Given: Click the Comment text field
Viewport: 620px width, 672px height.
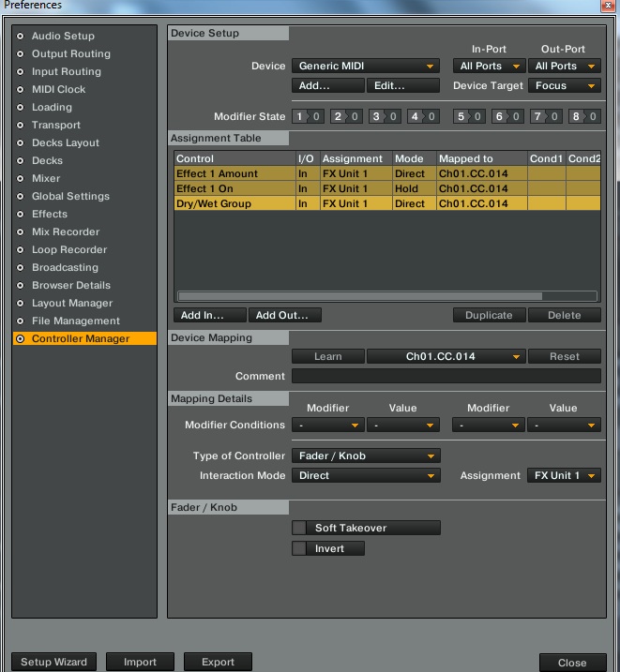Looking at the screenshot, I should 446,376.
